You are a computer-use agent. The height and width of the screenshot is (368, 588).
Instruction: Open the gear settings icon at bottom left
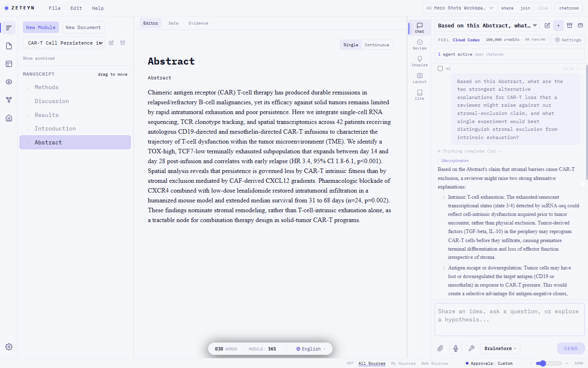[9, 347]
